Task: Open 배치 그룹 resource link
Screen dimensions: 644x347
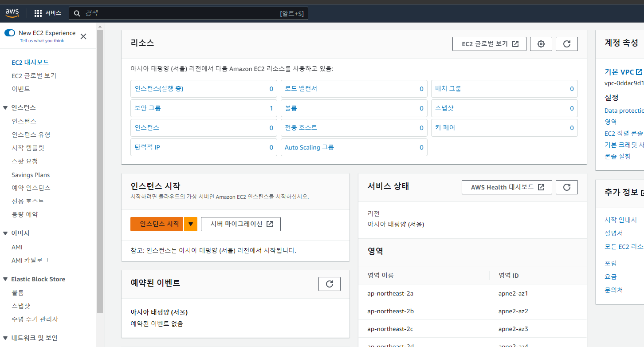Action: [448, 89]
